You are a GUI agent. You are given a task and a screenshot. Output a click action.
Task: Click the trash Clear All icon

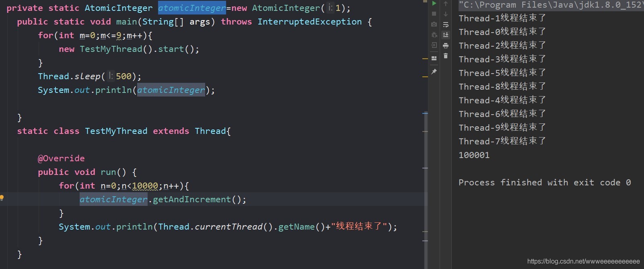[446, 56]
